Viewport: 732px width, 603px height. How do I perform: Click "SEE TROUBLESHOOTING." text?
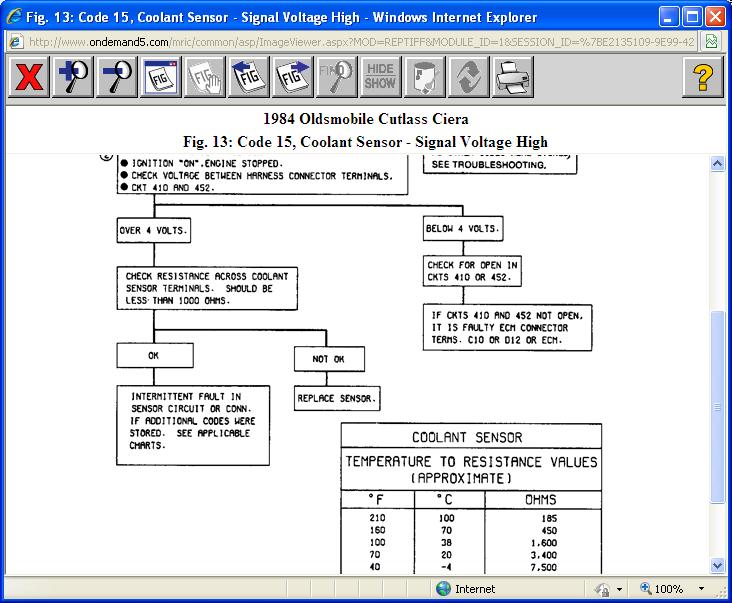(x=489, y=165)
